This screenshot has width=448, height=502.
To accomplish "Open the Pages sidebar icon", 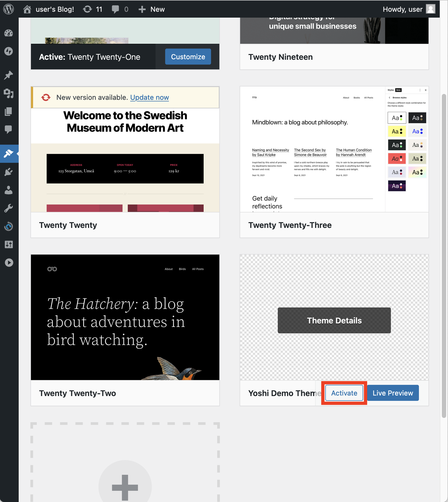I will [9, 112].
